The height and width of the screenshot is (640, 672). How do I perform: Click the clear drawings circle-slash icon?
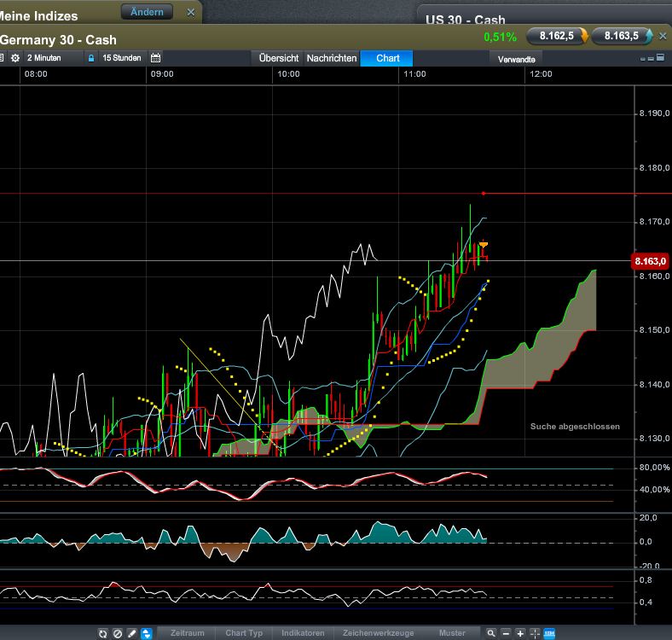click(118, 633)
